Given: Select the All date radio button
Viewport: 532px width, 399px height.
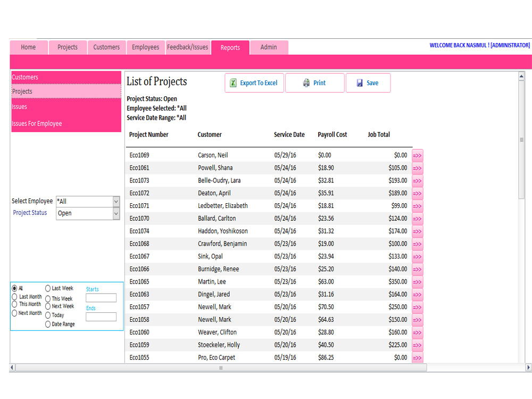Looking at the screenshot, I should (x=14, y=288).
